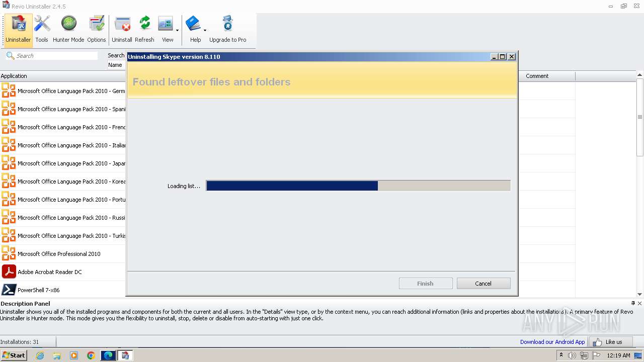
Task: Click the program list vertical scrollbar
Action: (640, 117)
